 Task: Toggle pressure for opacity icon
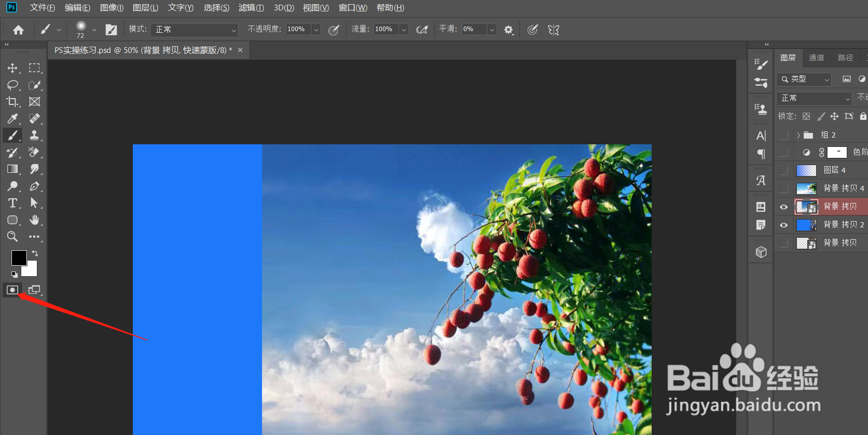tap(334, 30)
